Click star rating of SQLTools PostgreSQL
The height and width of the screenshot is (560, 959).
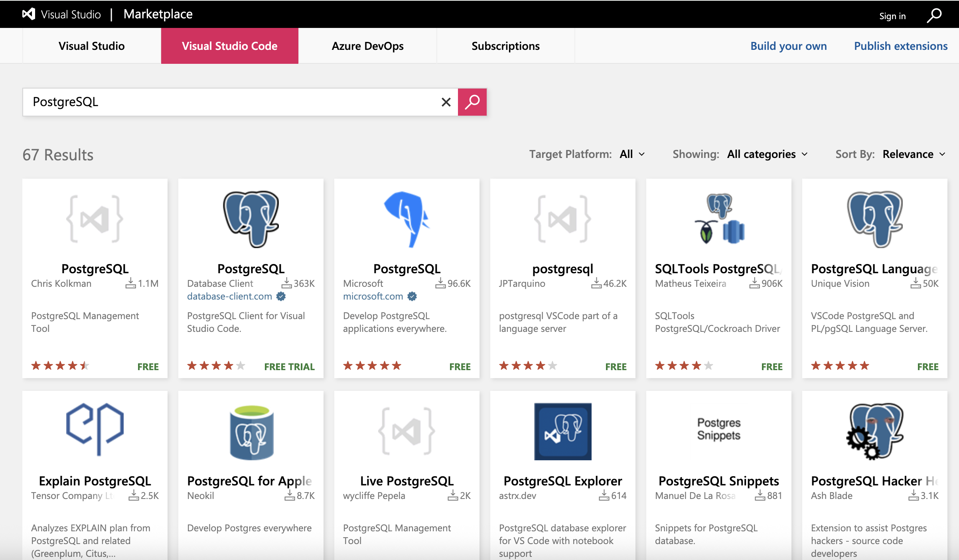684,365
